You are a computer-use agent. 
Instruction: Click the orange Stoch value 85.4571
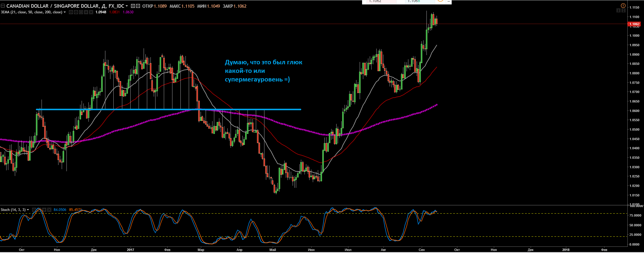click(x=75, y=210)
